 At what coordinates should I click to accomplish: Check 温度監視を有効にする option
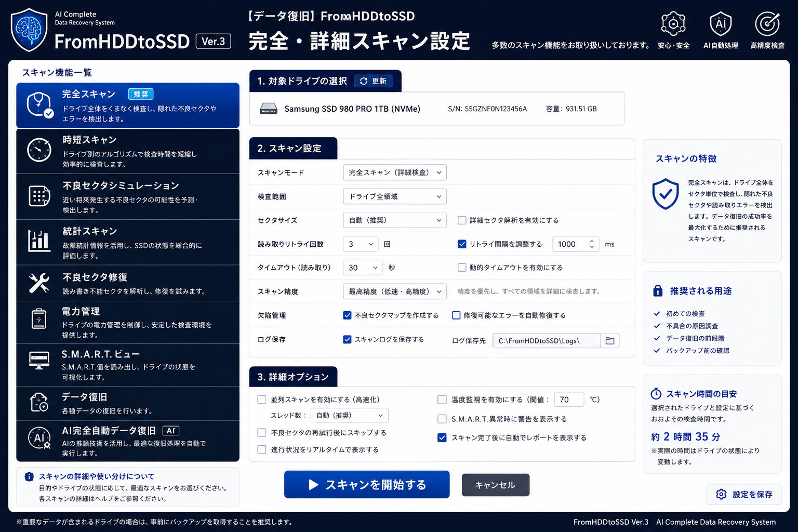tap(442, 400)
